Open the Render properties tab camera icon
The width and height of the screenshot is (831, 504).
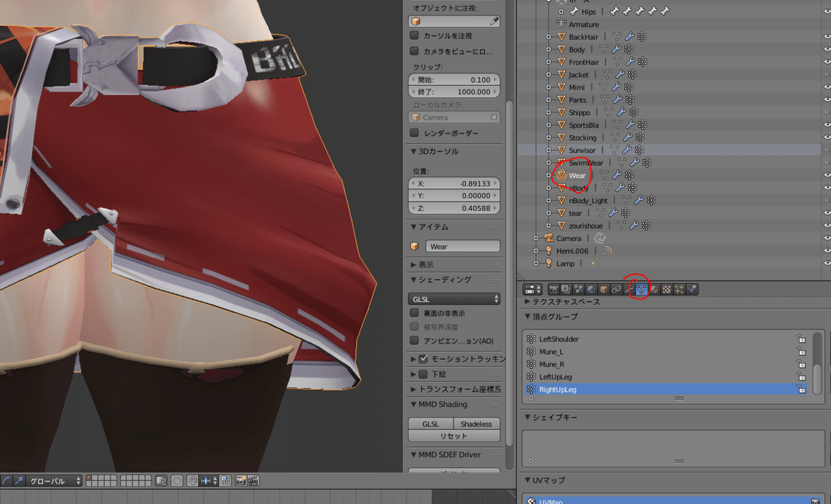click(553, 289)
